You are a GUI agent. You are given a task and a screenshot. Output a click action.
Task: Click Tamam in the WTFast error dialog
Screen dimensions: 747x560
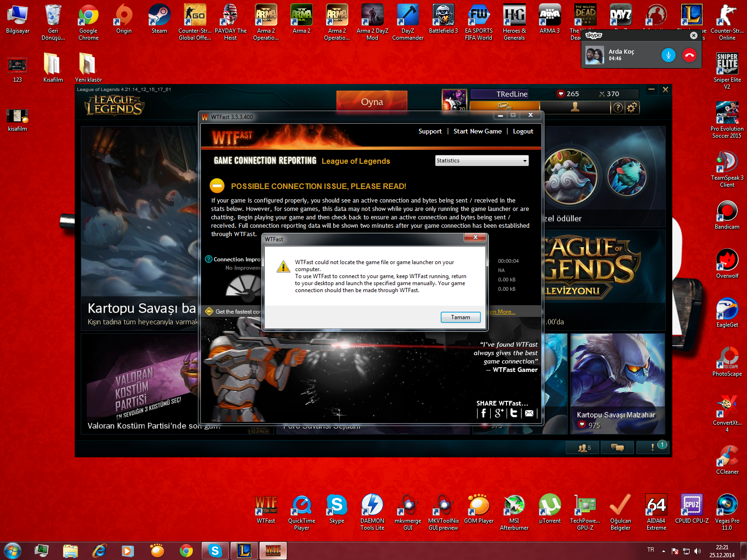[460, 317]
